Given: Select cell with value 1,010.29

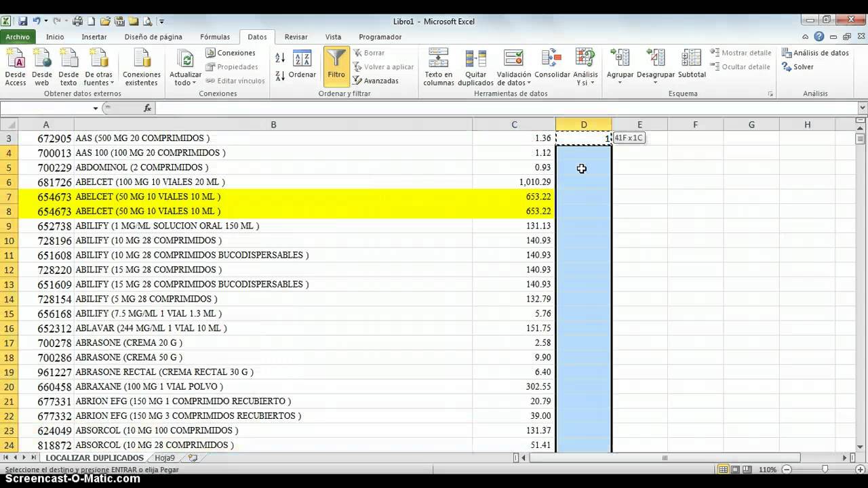Looking at the screenshot, I should 514,182.
